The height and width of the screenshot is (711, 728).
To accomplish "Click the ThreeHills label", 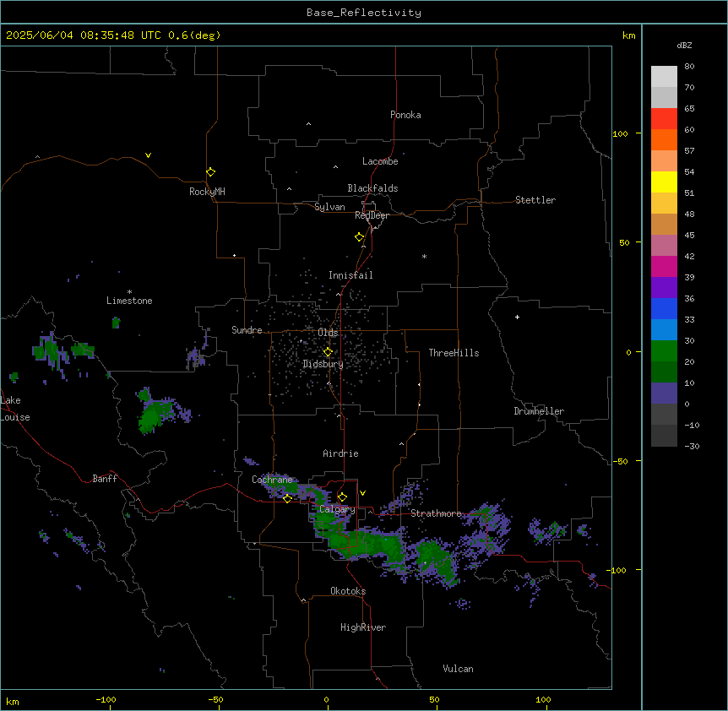I will click(x=454, y=353).
